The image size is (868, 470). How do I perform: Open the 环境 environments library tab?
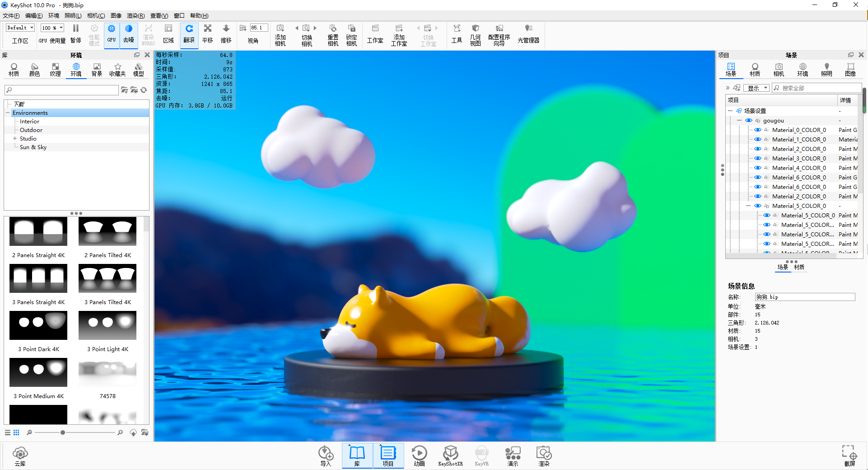[76, 69]
